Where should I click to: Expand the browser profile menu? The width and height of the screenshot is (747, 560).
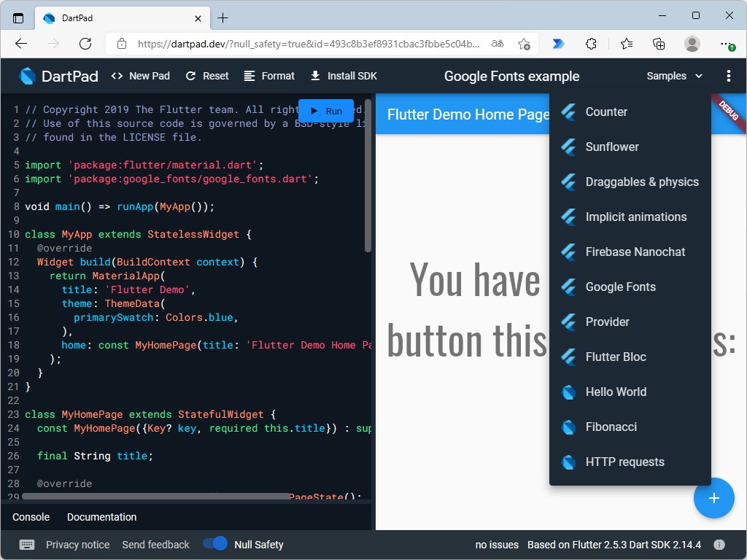click(692, 44)
